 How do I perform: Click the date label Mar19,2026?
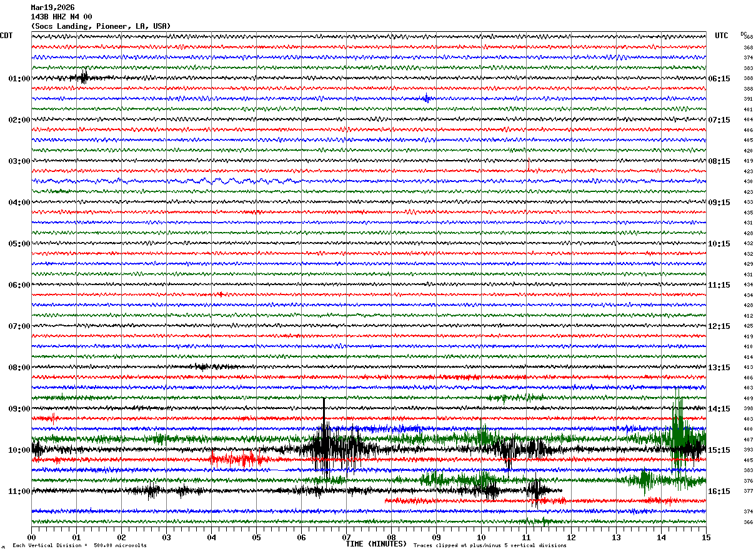52,8
